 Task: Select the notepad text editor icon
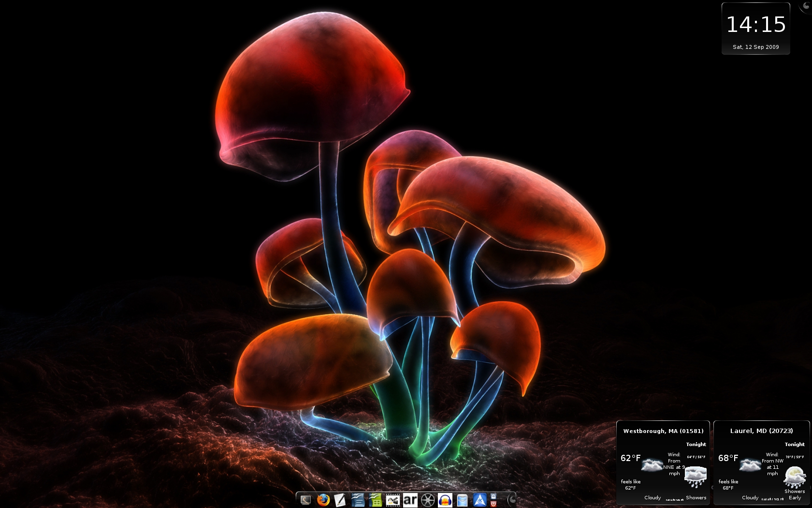(341, 501)
